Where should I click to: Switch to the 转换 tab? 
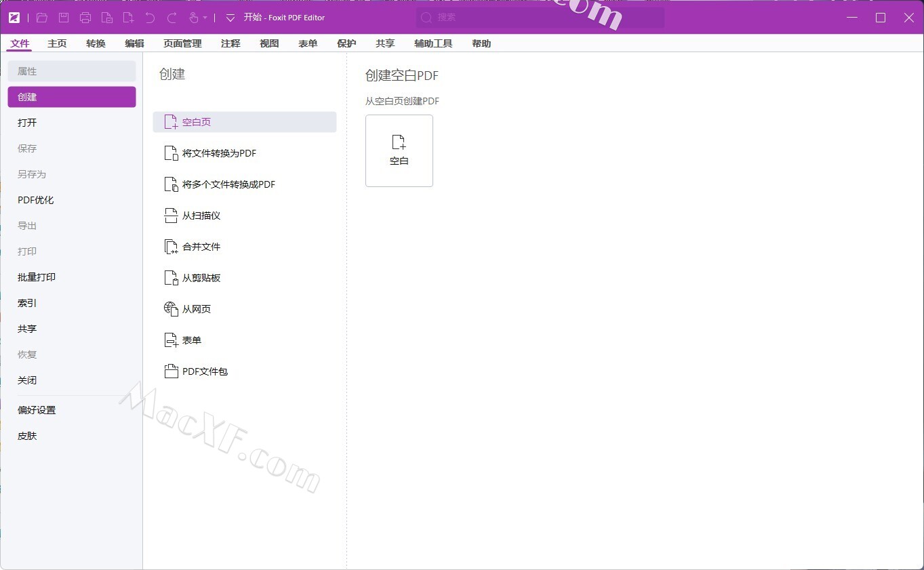[x=96, y=43]
